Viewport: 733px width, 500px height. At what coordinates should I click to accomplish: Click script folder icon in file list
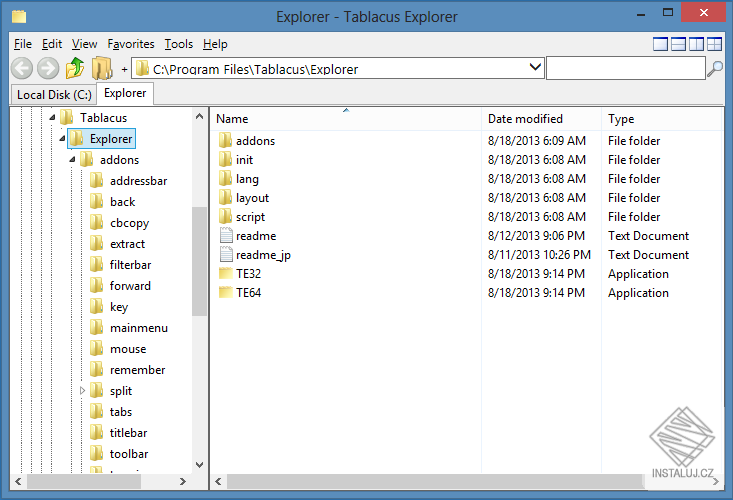tap(225, 216)
